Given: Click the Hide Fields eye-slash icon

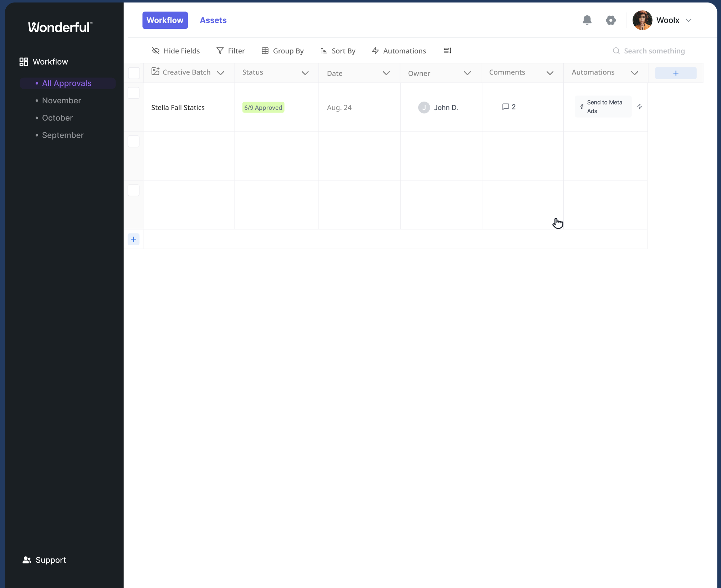Looking at the screenshot, I should pyautogui.click(x=156, y=51).
